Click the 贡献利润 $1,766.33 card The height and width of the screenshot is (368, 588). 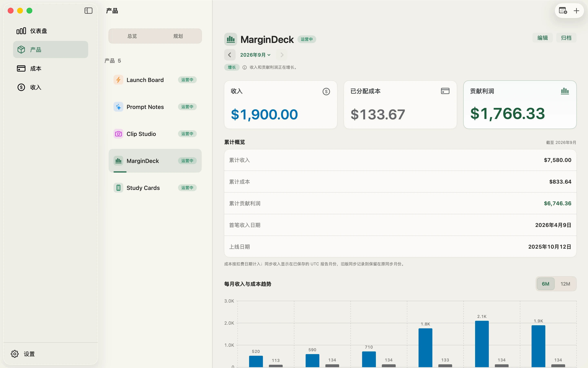click(520, 105)
